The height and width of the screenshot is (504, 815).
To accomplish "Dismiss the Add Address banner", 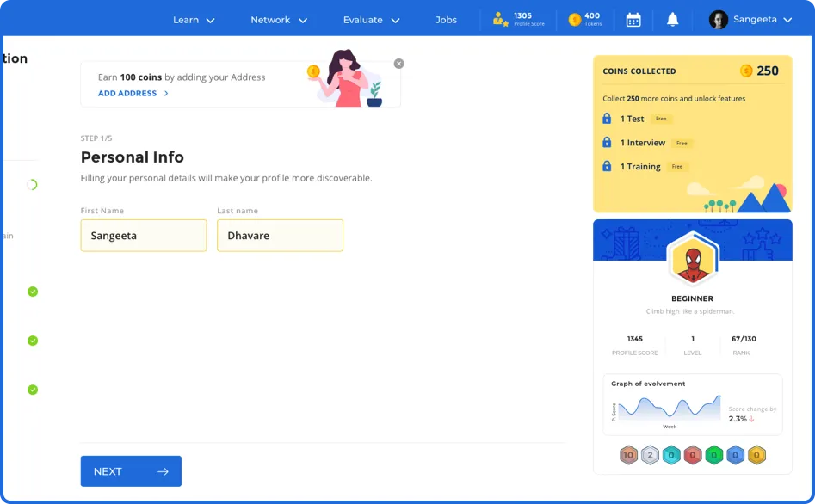I will click(398, 64).
